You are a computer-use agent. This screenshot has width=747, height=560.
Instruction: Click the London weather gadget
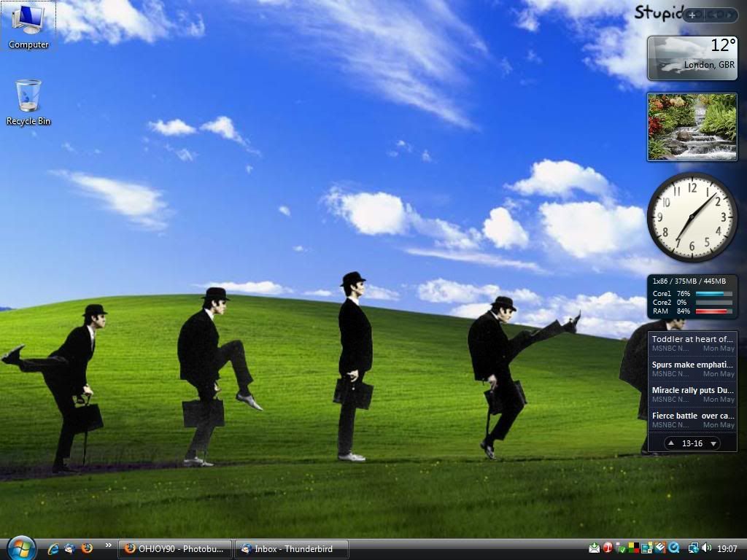point(692,58)
